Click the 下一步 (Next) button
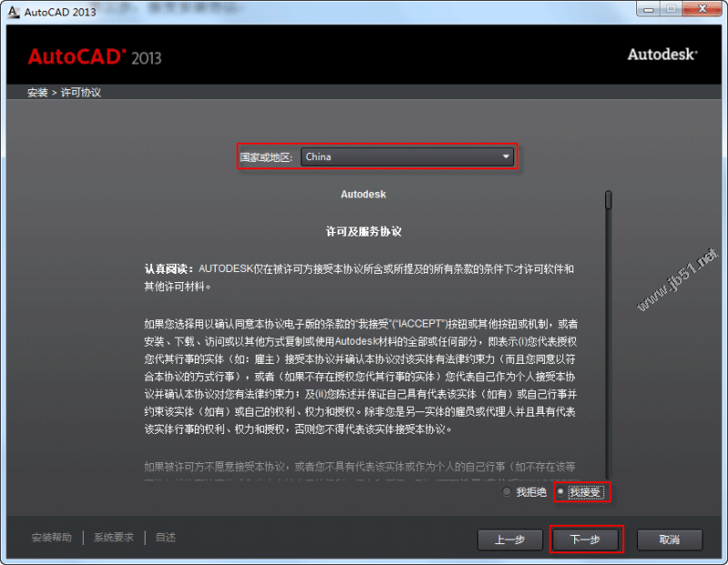728x565 pixels. click(x=585, y=539)
